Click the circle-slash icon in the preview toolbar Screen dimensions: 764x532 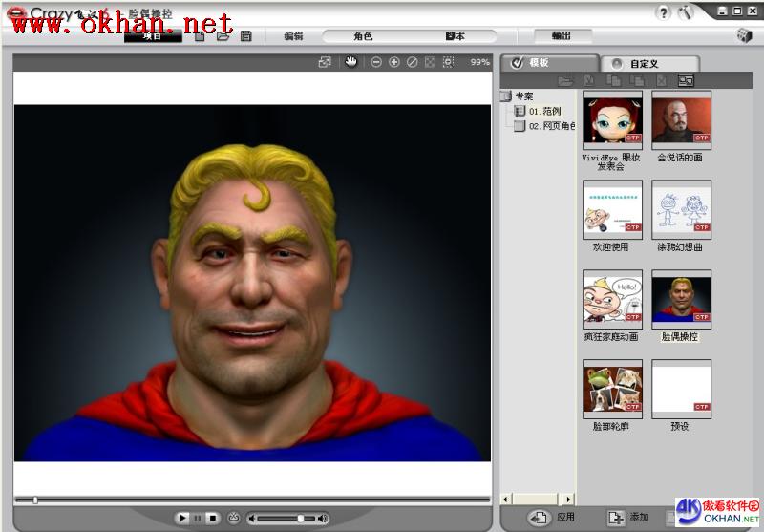(x=413, y=62)
